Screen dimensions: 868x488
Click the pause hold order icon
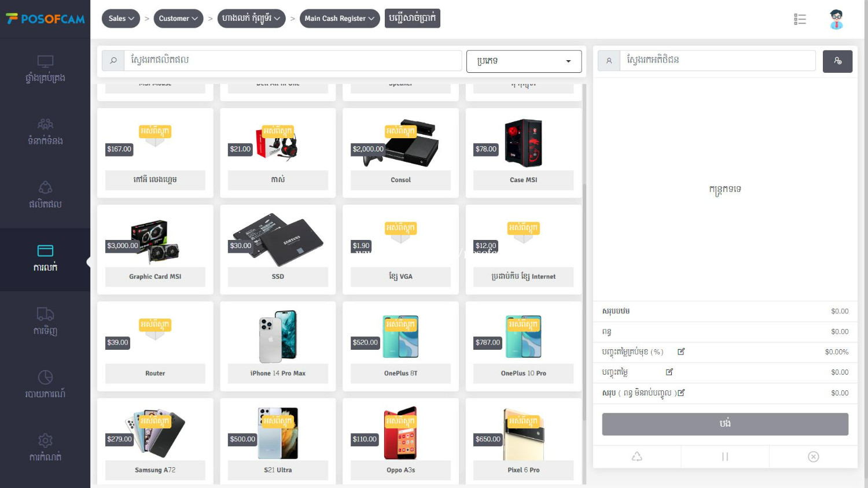click(x=725, y=457)
